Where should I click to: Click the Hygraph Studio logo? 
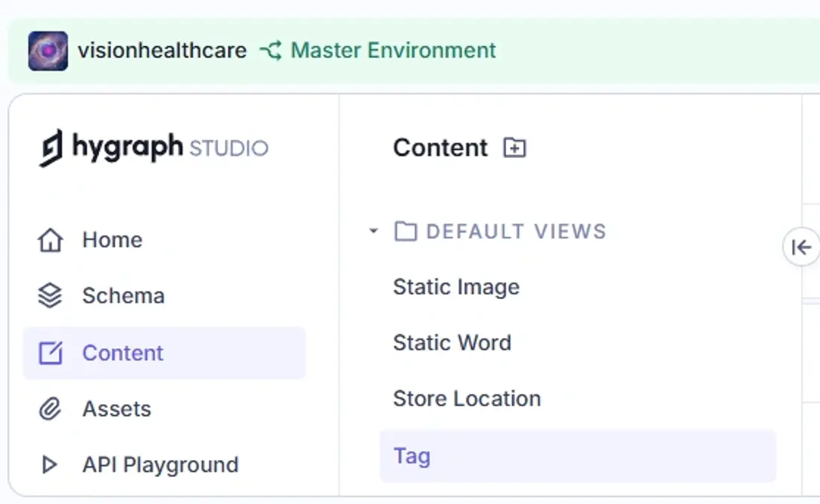click(x=154, y=148)
